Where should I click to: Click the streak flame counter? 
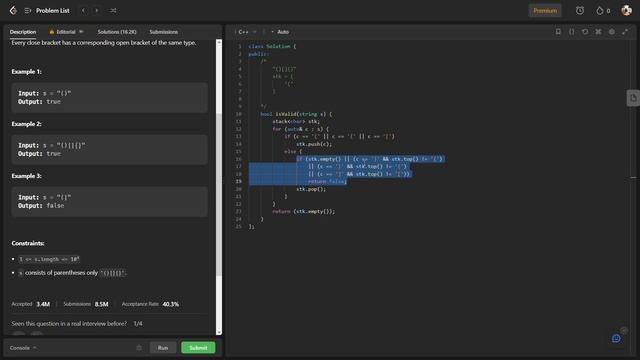(603, 11)
